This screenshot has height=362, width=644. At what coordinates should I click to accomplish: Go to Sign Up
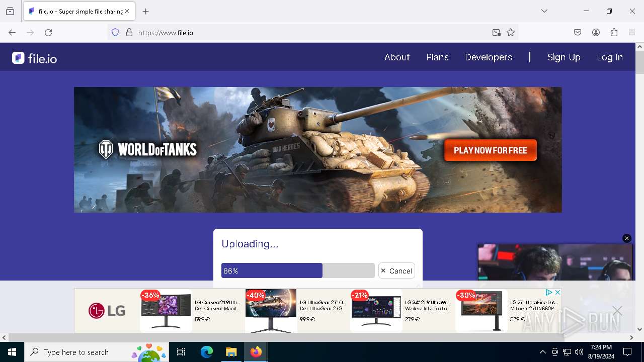[x=564, y=57]
